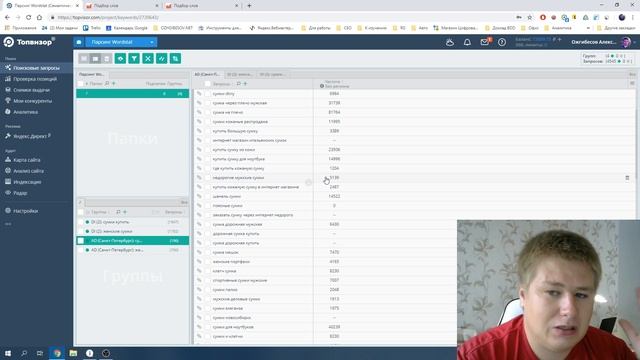Open the mail messages icon with badge

pyautogui.click(x=484, y=42)
